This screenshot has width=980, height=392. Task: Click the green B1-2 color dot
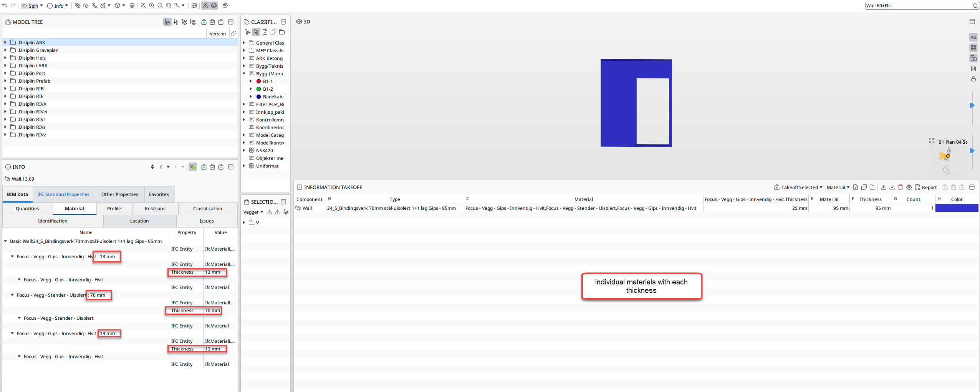(258, 89)
